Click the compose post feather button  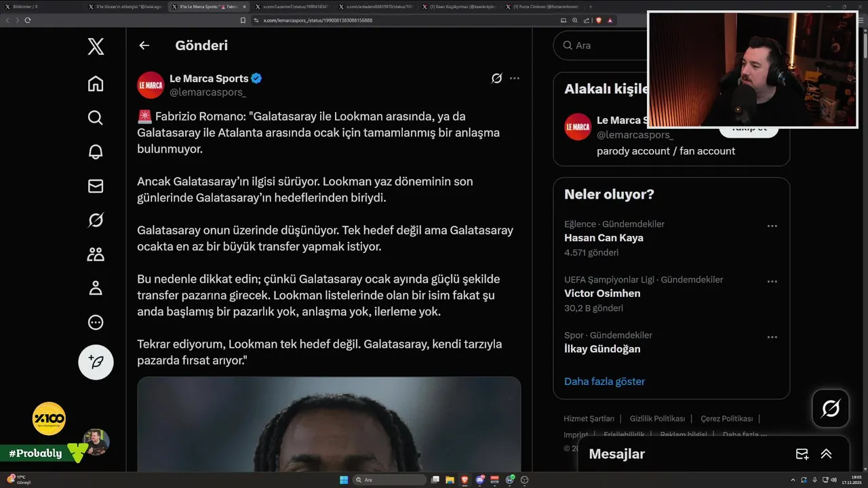coord(96,362)
